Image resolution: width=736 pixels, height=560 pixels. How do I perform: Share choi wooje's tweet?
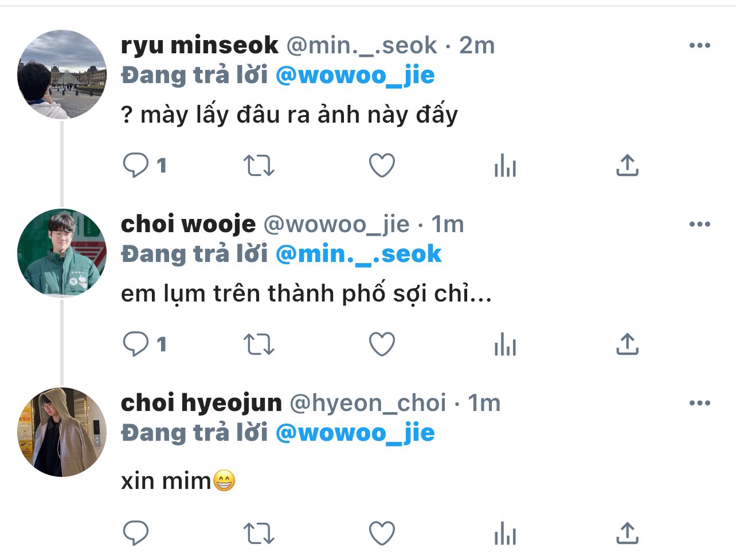[x=627, y=344]
